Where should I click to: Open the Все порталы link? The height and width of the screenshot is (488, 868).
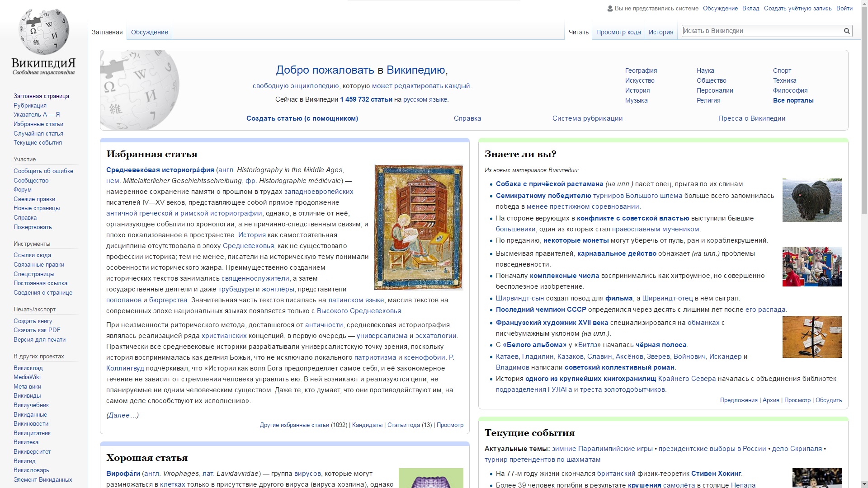(x=793, y=100)
